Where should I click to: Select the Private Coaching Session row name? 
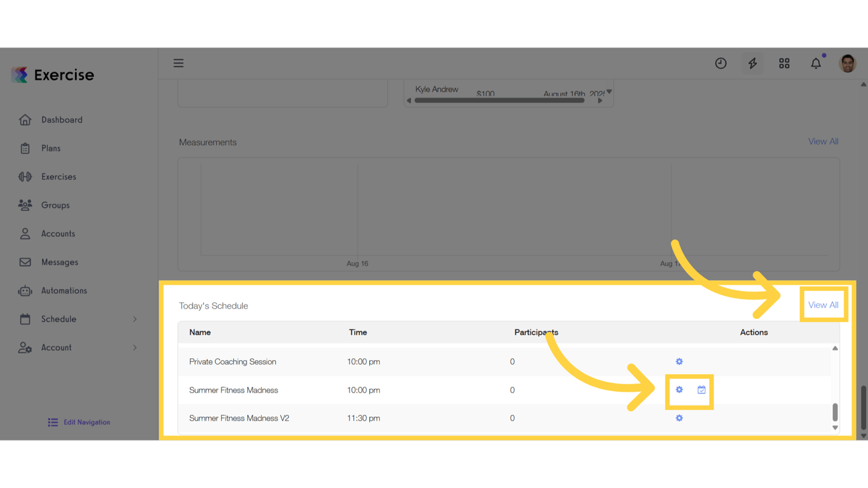[233, 362]
